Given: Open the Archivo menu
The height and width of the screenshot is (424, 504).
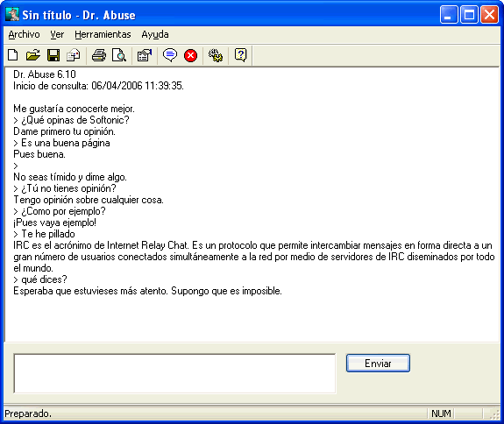Looking at the screenshot, I should 25,34.
